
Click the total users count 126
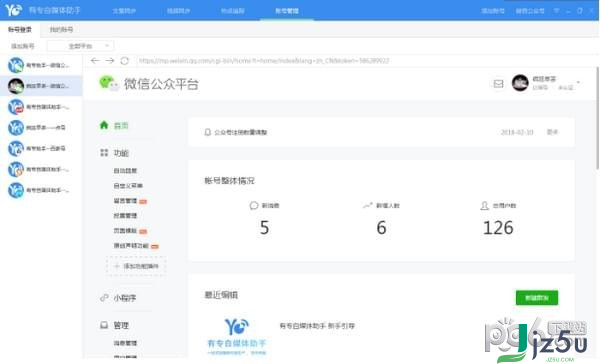pos(498,227)
